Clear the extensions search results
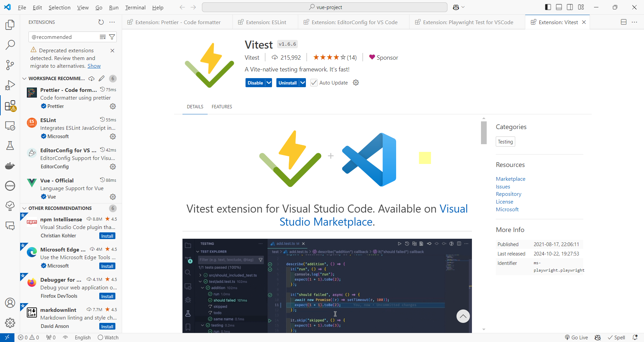 point(103,37)
